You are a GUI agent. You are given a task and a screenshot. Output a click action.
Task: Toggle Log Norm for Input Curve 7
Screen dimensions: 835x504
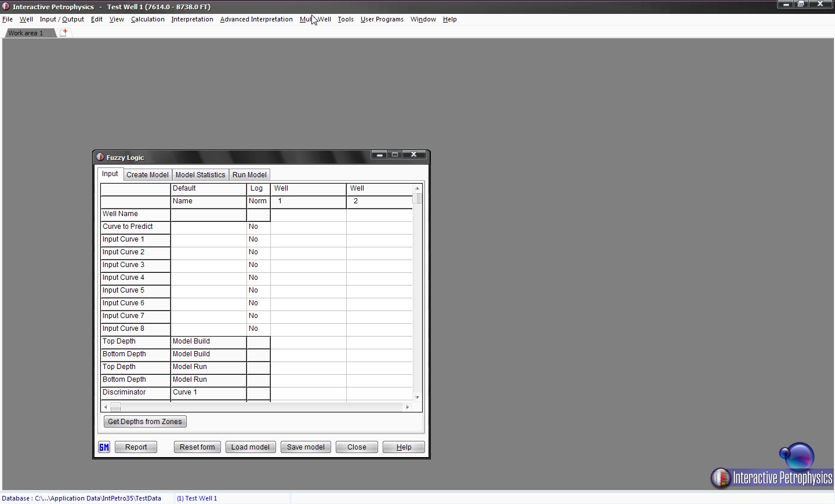click(258, 316)
